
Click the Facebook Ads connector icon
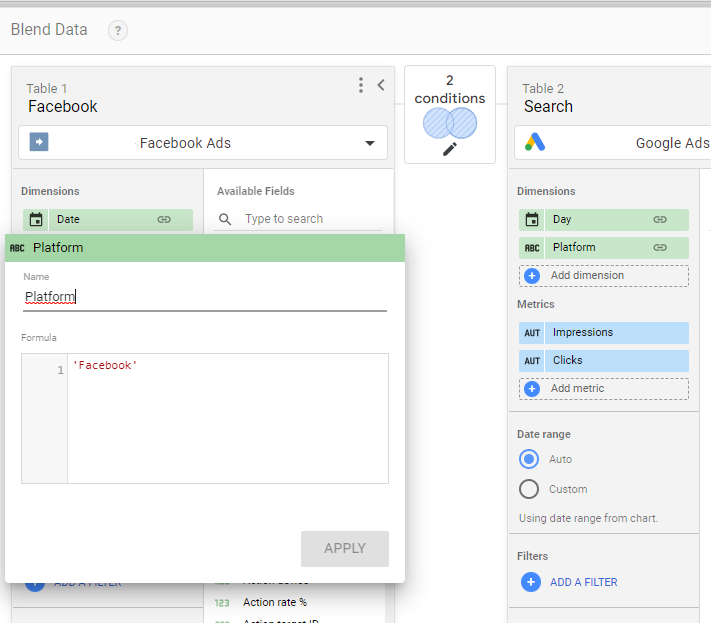click(x=39, y=142)
